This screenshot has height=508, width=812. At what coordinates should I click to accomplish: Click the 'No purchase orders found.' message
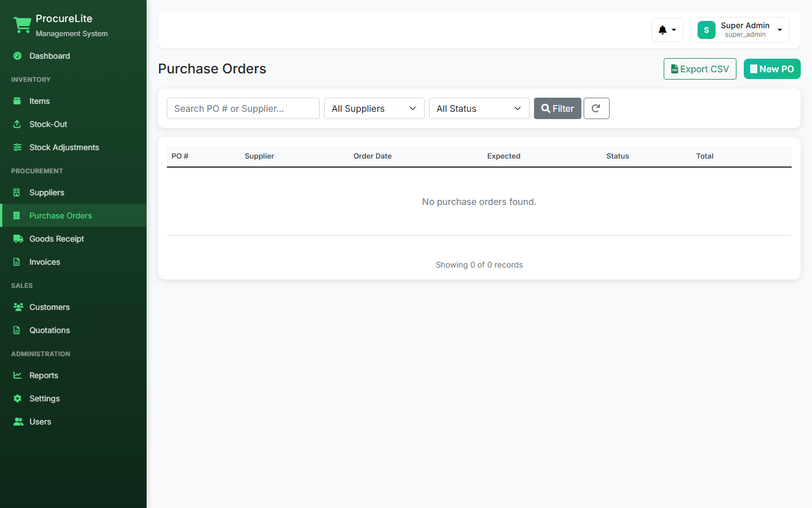(x=479, y=202)
